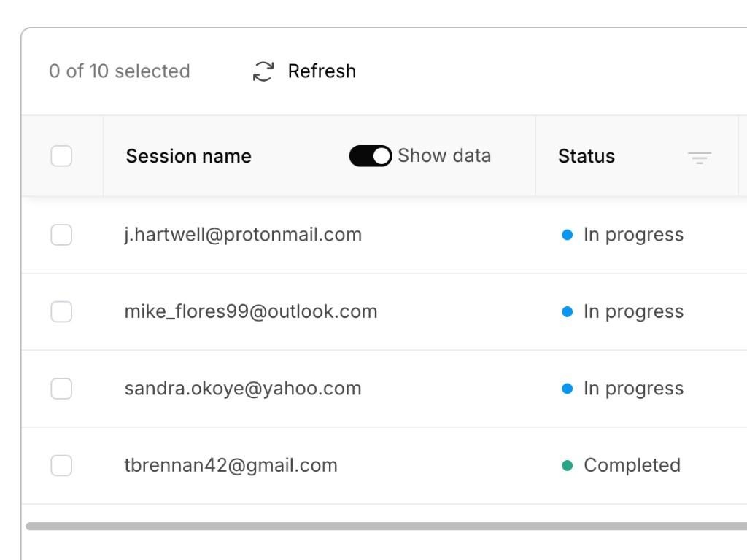Open the Status column filter icon
This screenshot has height=560, width=747.
pyautogui.click(x=700, y=157)
